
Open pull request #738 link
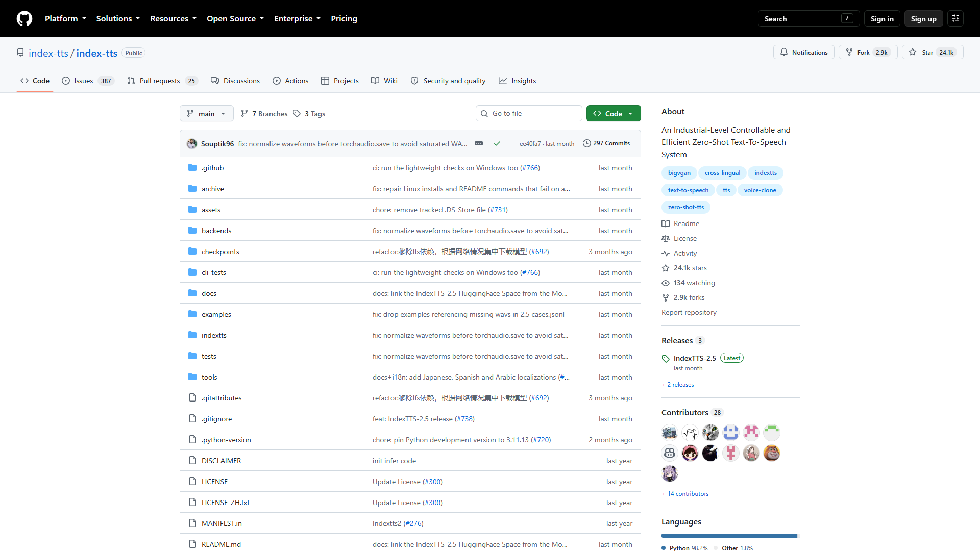464,419
